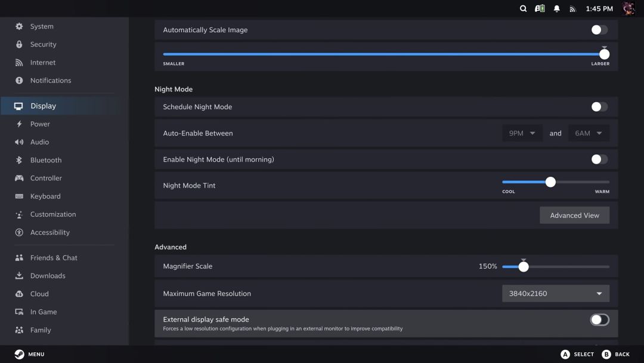This screenshot has width=644, height=363.
Task: Open the 6AM end time dropdown
Action: (589, 133)
